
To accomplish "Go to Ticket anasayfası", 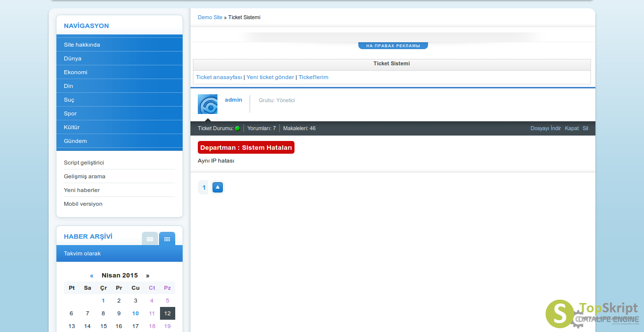I will pos(219,77).
